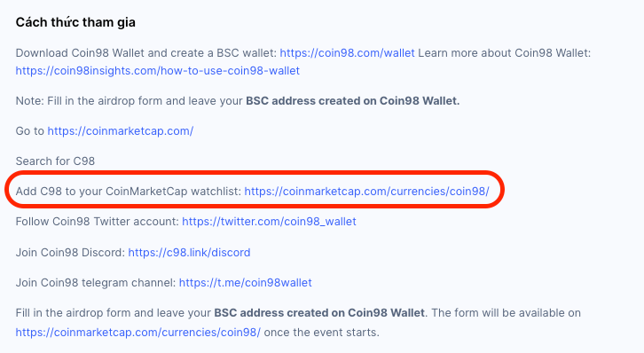Open the coin98.com/wallet download link
644x353 pixels.
click(x=347, y=53)
